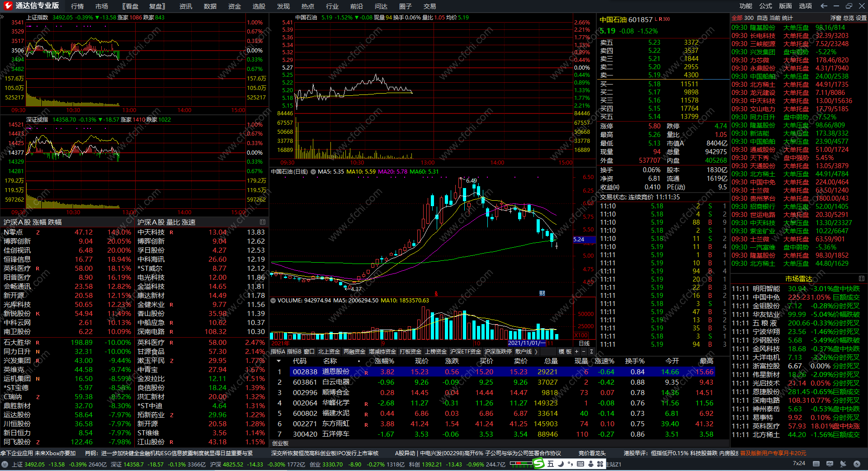Open the stock table column dropdown arrow
868x471 pixels.
(x=279, y=361)
